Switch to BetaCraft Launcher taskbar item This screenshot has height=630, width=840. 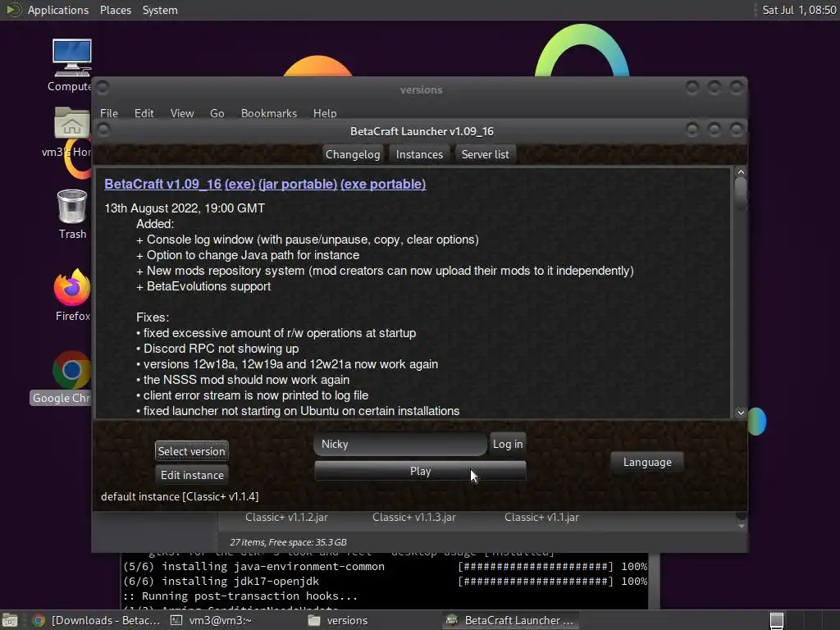(510, 620)
